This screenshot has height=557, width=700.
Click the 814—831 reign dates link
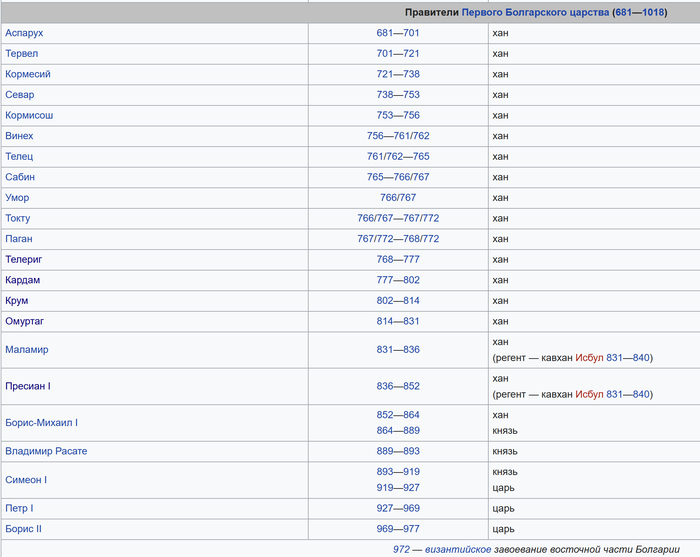(398, 321)
